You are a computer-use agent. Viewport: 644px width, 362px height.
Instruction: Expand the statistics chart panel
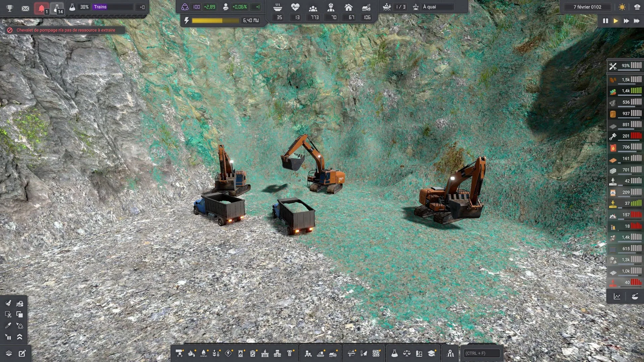coord(617,296)
